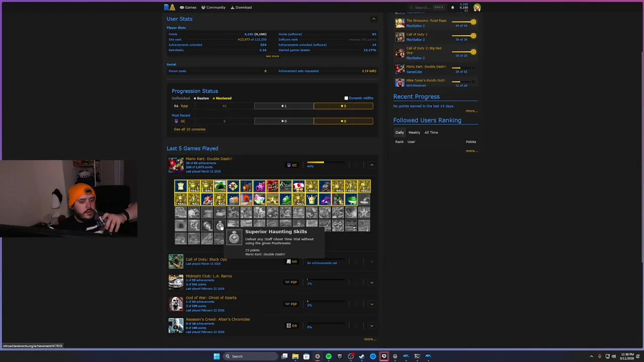Click Mike Tyson's Punch-Out!! sidebar icon
The image size is (644, 362).
point(399,82)
